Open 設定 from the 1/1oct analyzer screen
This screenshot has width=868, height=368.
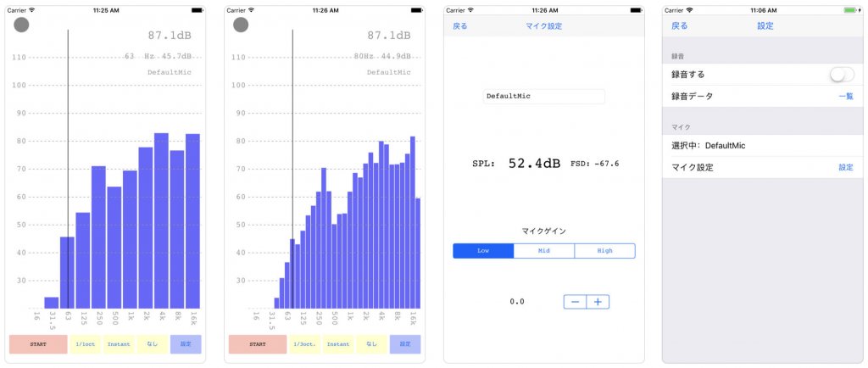coord(186,344)
